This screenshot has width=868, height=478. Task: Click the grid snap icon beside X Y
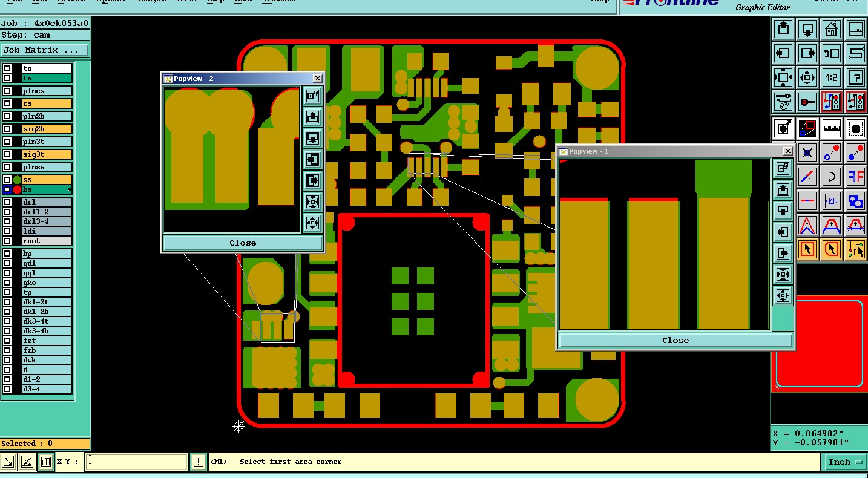(x=45, y=462)
